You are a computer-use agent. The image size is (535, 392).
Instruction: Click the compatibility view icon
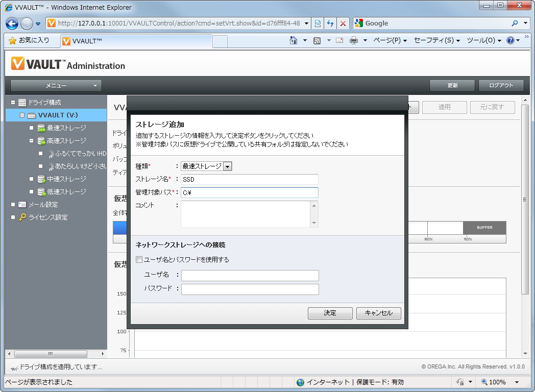tap(318, 23)
